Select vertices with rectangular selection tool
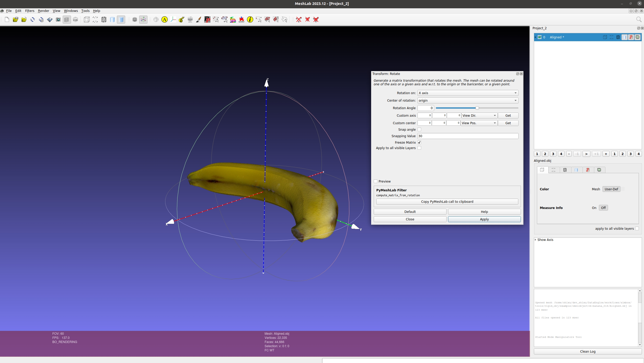The image size is (644, 363). [x=259, y=19]
